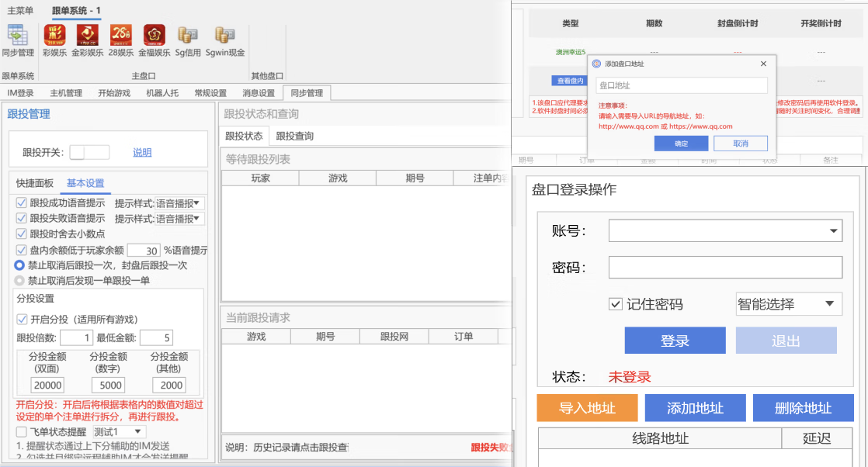Close the 添加盘口地址 dialog
The width and height of the screenshot is (868, 467).
[762, 64]
